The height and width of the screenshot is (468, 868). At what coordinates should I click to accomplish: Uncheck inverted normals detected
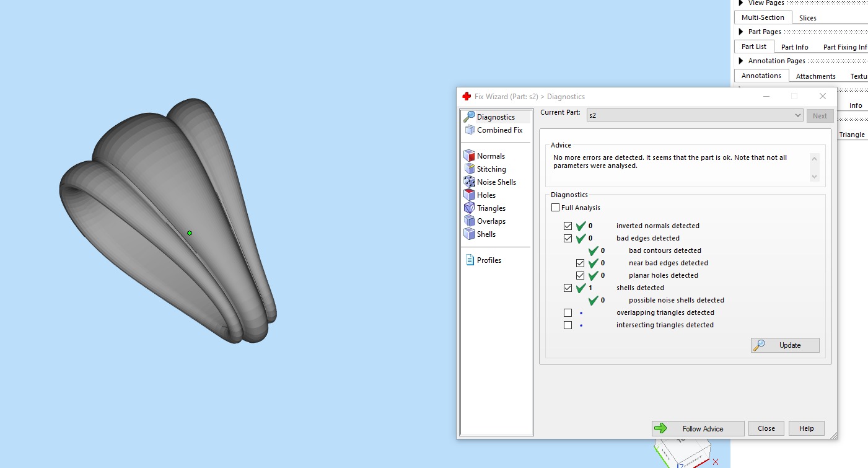pyautogui.click(x=568, y=226)
